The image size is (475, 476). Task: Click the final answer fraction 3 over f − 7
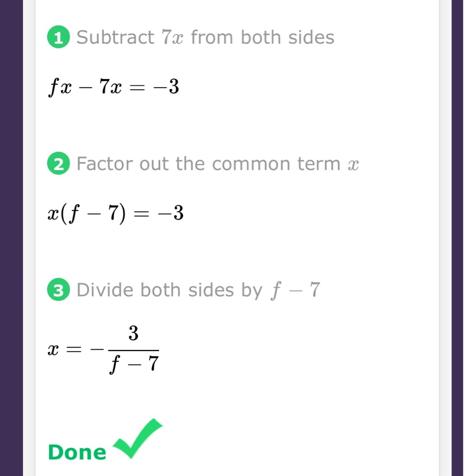(x=134, y=349)
